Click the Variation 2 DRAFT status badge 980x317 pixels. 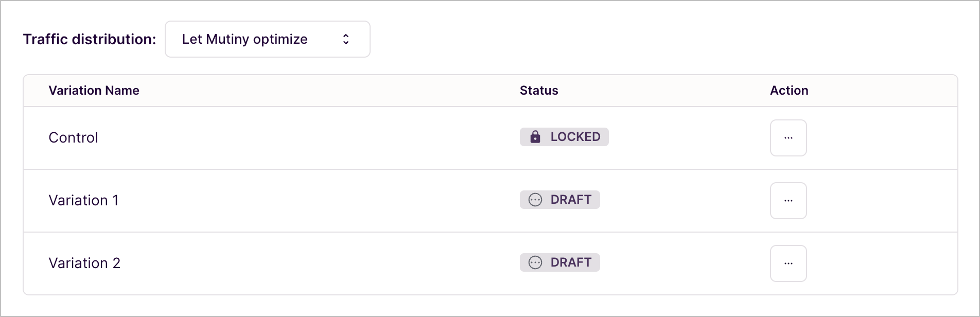[560, 262]
